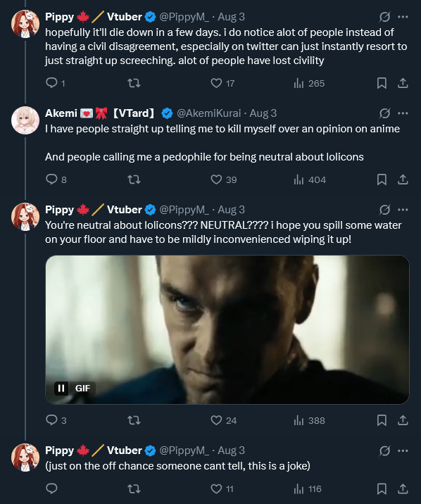
Task: Like the GIF tweet with 24 likes
Action: (216, 420)
